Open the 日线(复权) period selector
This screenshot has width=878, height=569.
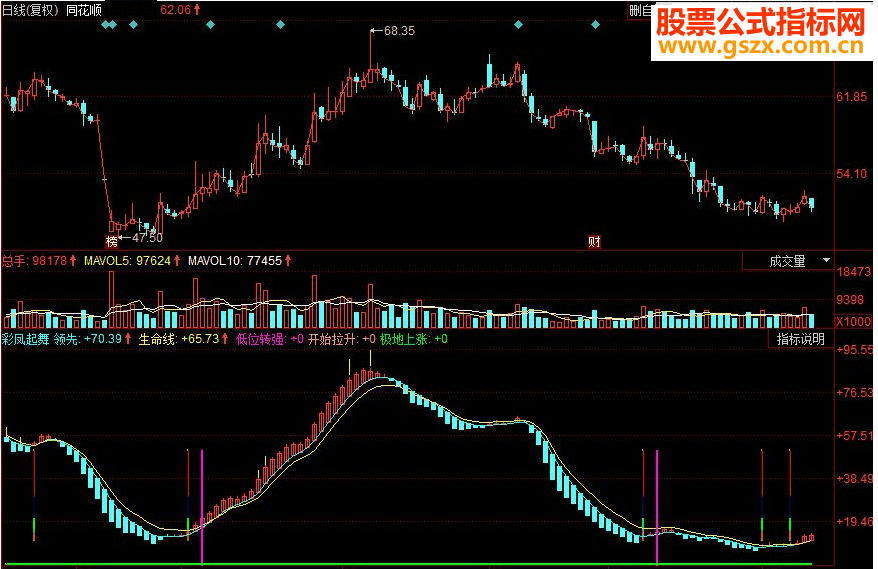point(30,10)
